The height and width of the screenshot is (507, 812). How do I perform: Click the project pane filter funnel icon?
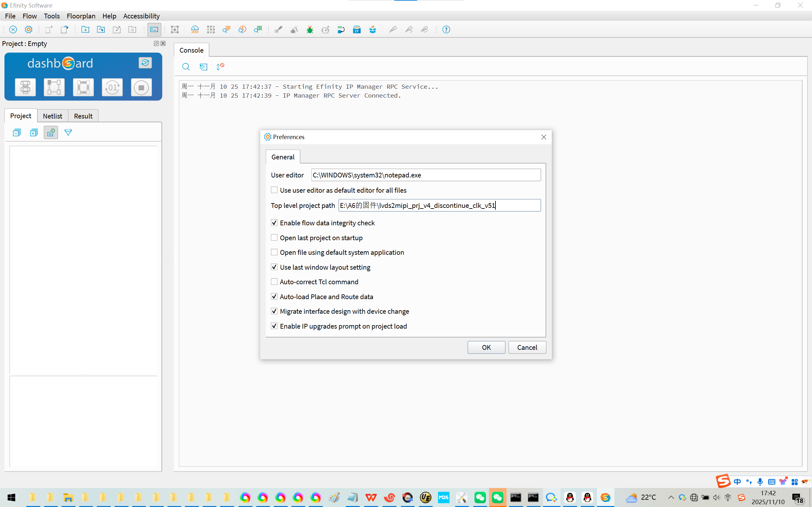68,133
